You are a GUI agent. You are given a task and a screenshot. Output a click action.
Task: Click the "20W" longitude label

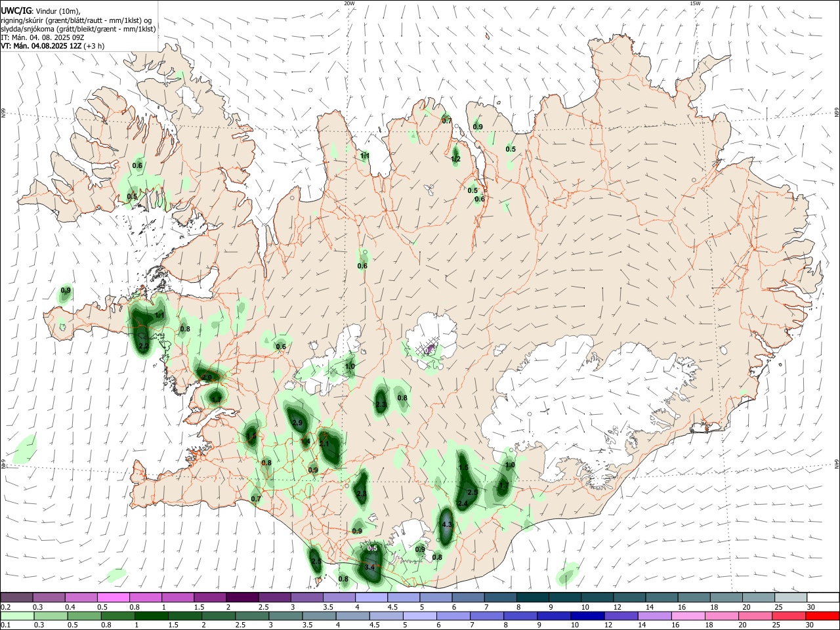tap(349, 3)
